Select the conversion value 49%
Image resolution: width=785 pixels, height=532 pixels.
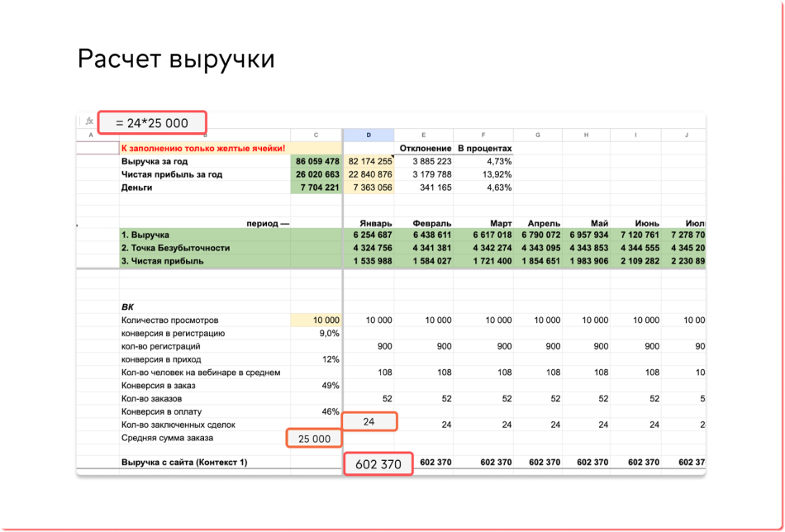[331, 385]
